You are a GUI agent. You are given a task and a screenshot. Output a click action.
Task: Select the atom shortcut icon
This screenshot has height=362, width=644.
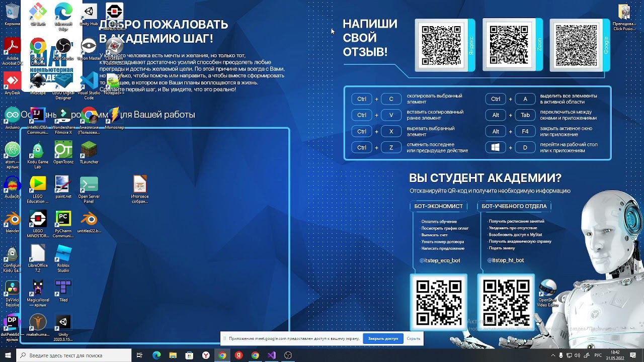12,155
